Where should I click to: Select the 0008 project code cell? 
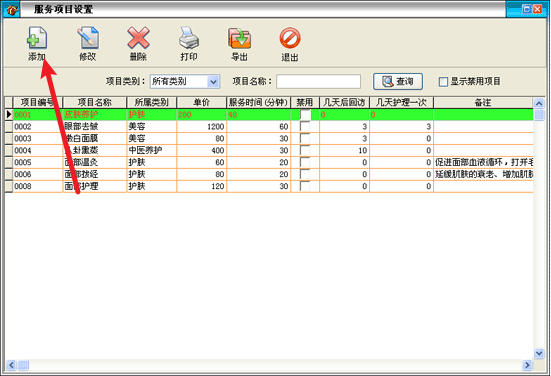[x=38, y=186]
